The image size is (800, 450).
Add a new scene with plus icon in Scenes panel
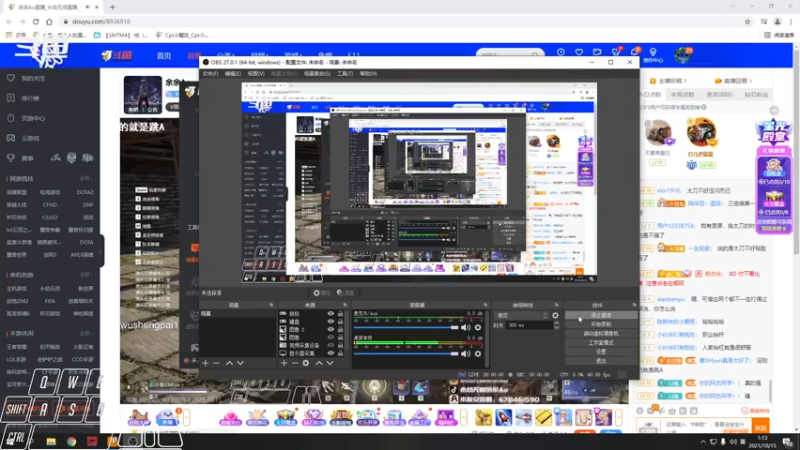205,363
